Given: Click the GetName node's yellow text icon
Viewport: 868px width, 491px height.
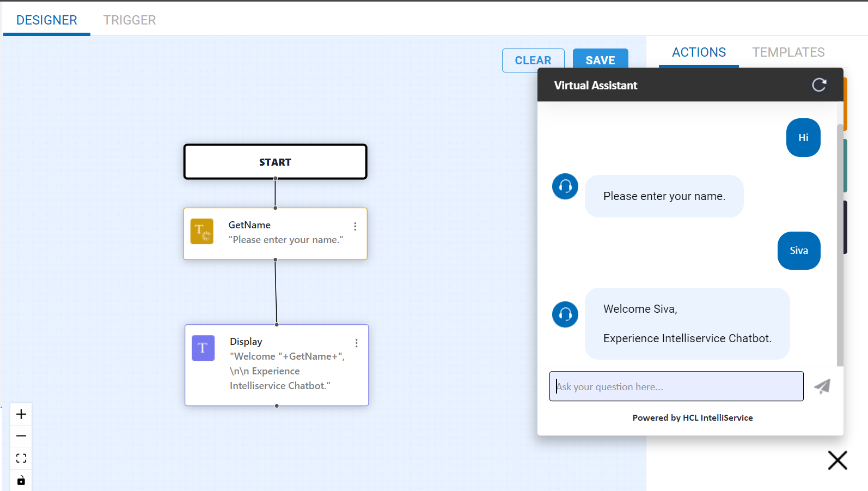Looking at the screenshot, I should point(202,232).
